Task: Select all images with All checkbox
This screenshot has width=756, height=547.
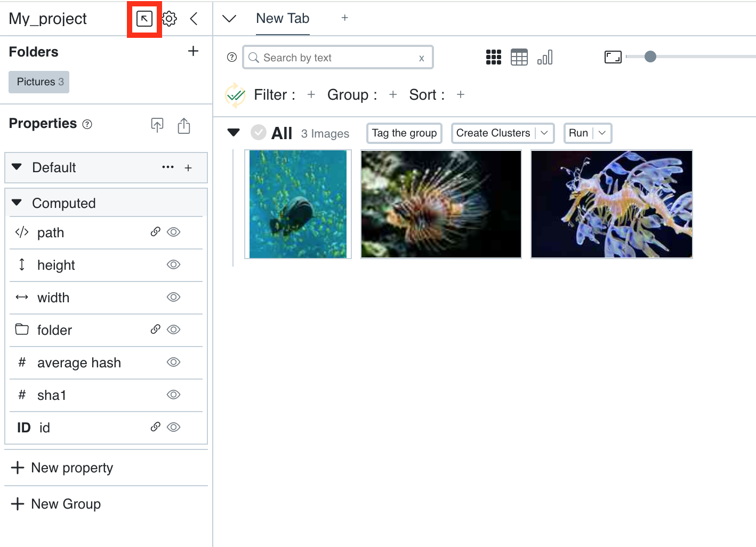Action: click(259, 132)
